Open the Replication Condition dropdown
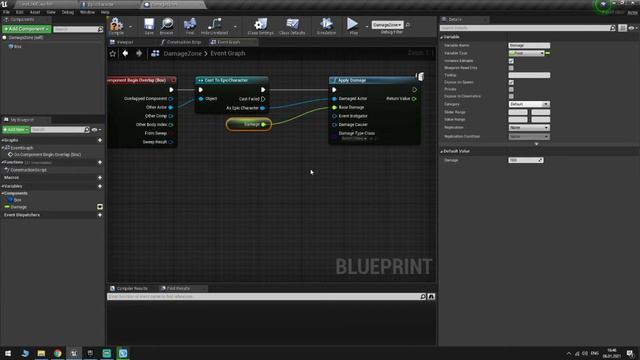 [x=529, y=136]
